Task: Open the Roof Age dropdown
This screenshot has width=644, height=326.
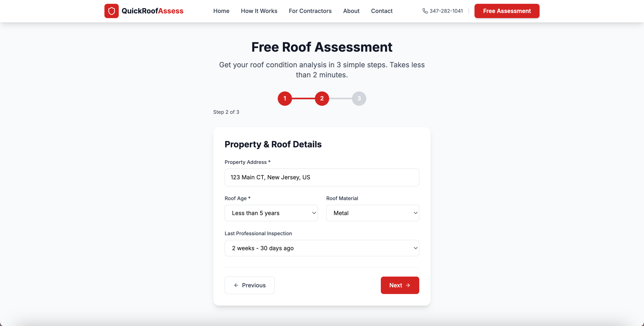Action: click(271, 213)
